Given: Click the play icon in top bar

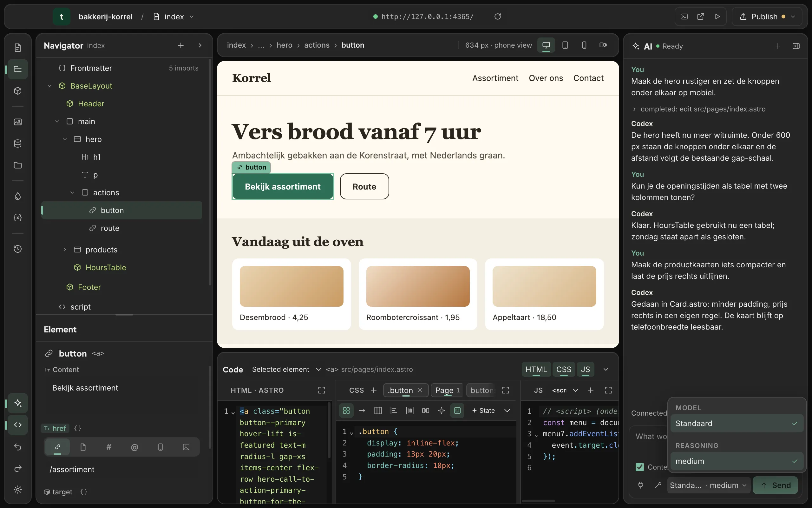Looking at the screenshot, I should [x=717, y=17].
